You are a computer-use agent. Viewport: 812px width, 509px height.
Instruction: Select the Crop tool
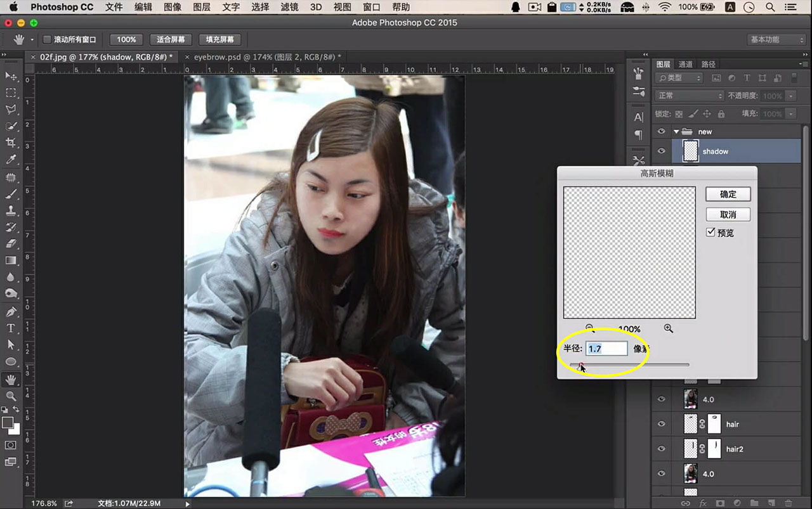[x=11, y=143]
